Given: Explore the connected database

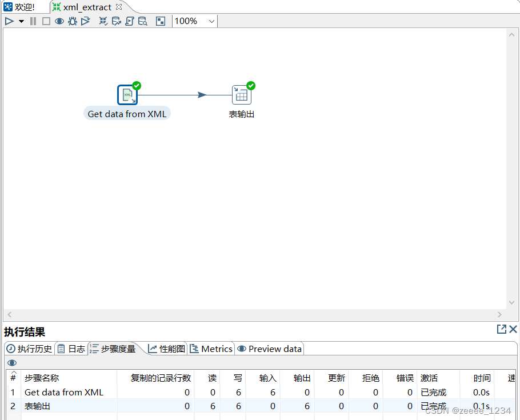Looking at the screenshot, I should (142, 21).
